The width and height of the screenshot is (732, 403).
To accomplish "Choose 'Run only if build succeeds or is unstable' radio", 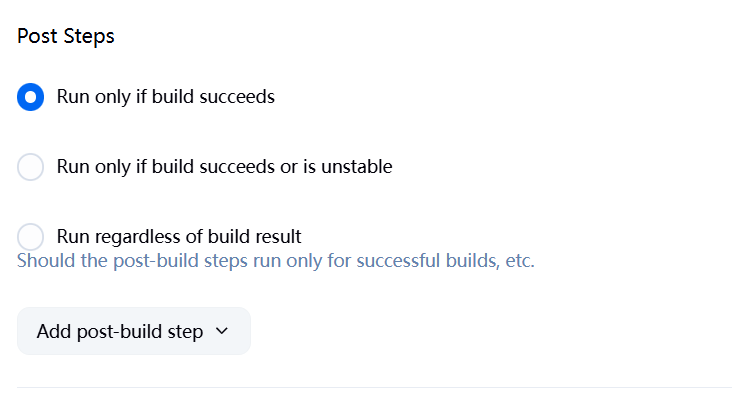I will (x=31, y=167).
